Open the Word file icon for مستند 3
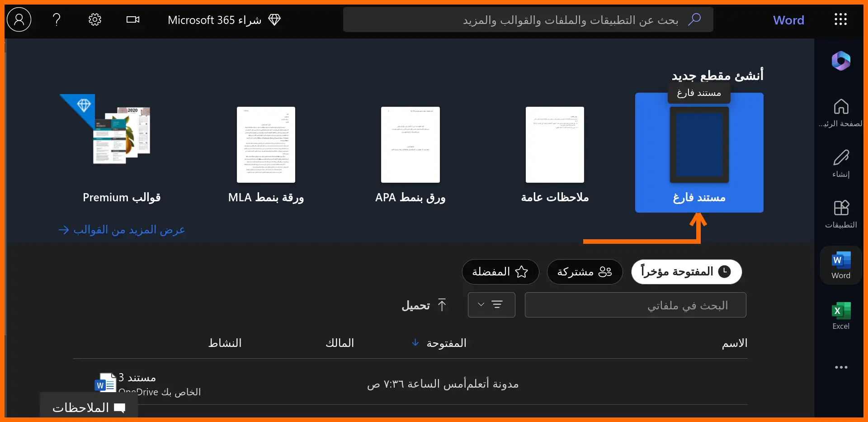Viewport: 868px width, 422px height. 105,384
